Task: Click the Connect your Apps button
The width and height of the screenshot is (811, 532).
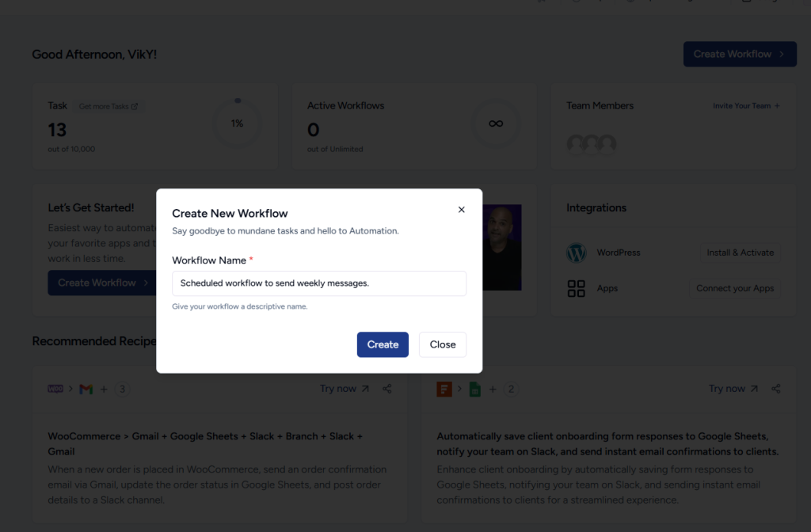Action: (735, 288)
